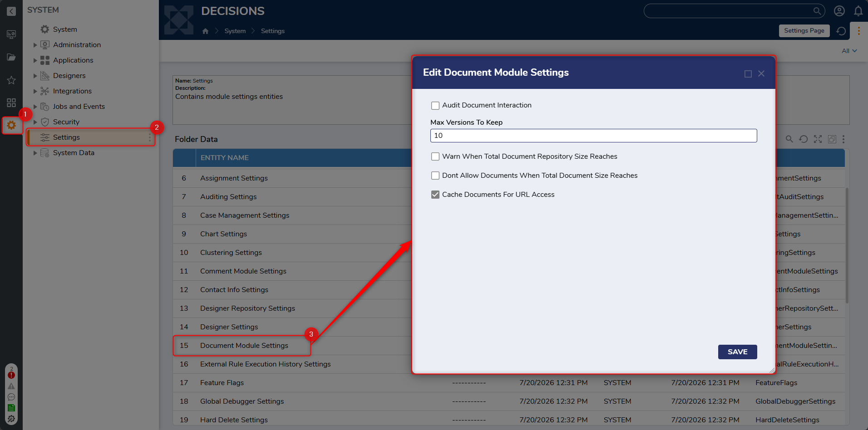Expand the Designers tree node
868x430 pixels.
click(35, 76)
